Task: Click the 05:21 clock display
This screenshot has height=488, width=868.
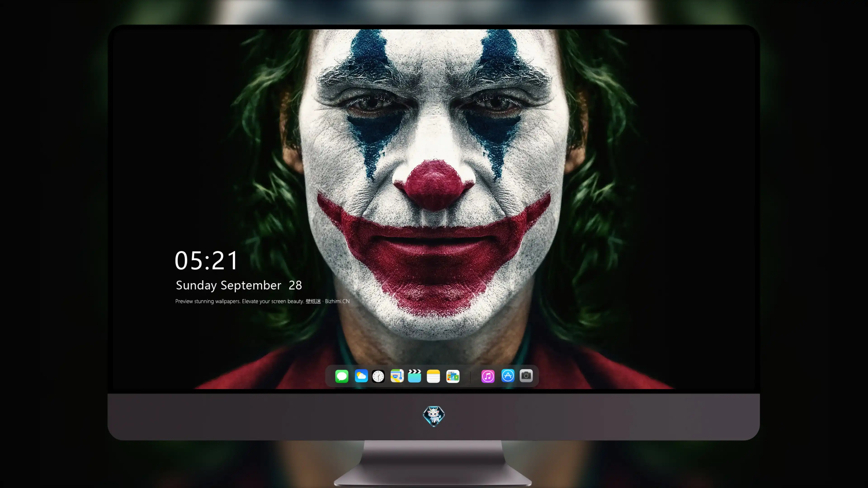Action: coord(206,260)
